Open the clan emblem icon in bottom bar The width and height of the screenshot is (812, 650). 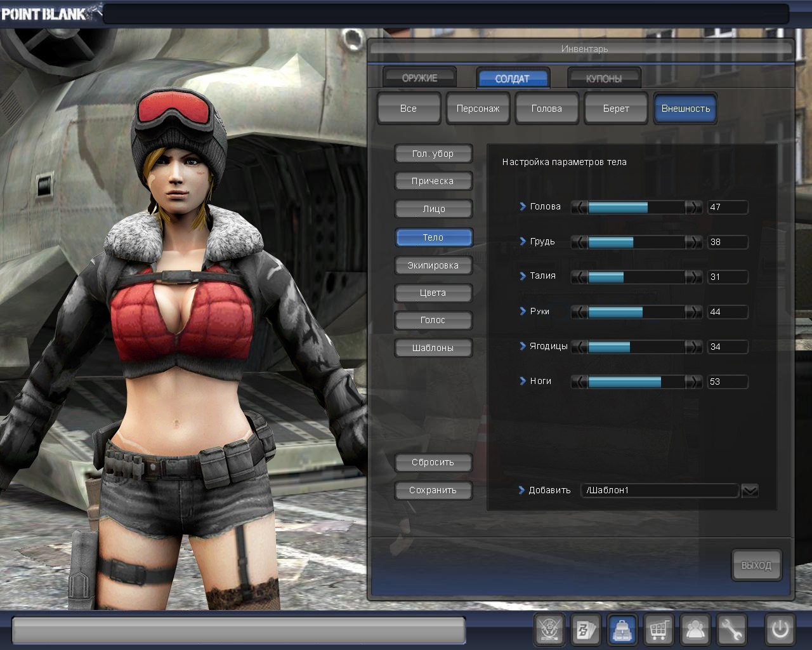[x=549, y=630]
